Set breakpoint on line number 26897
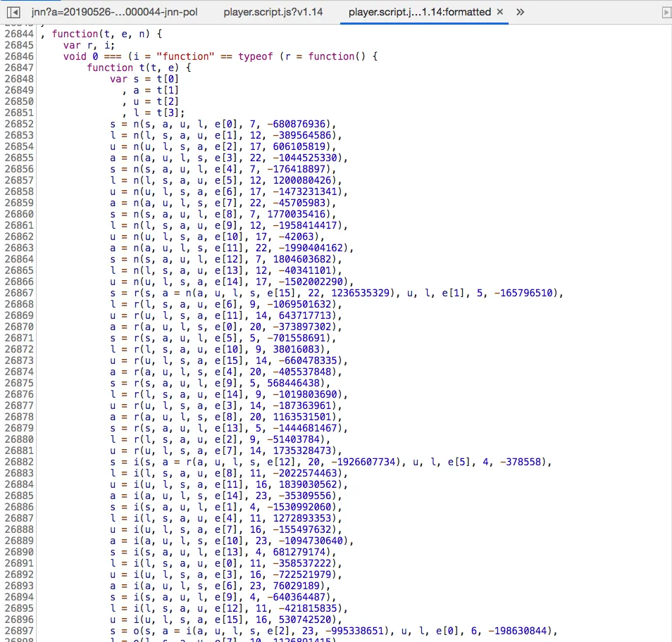The image size is (672, 642). 19,631
